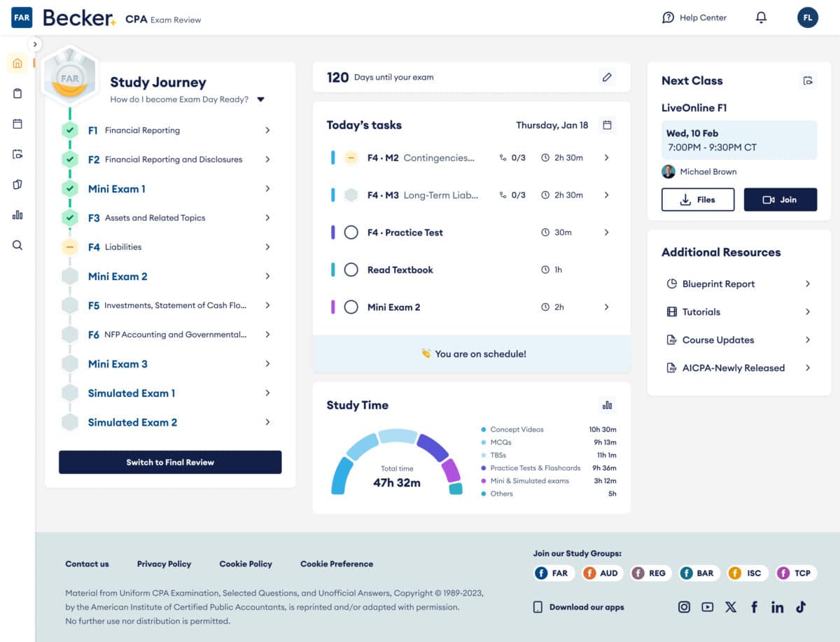Join the TCP study group
Screen dimensions: 840x642
[x=795, y=573]
